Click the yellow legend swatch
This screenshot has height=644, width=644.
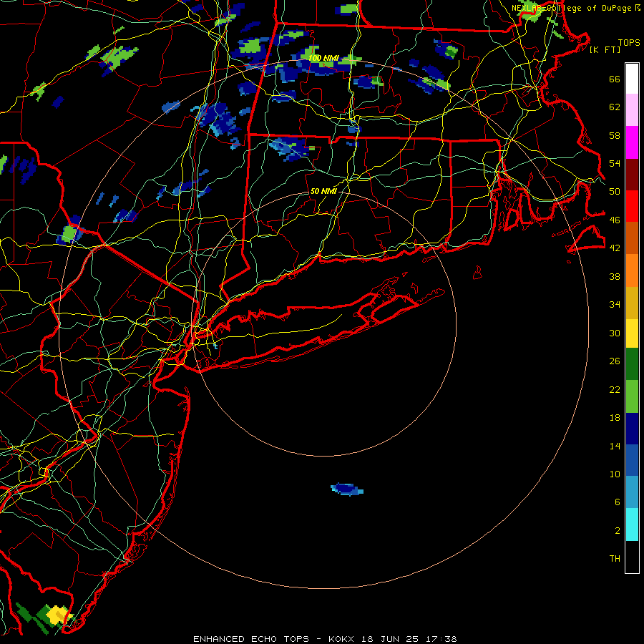tap(632, 333)
